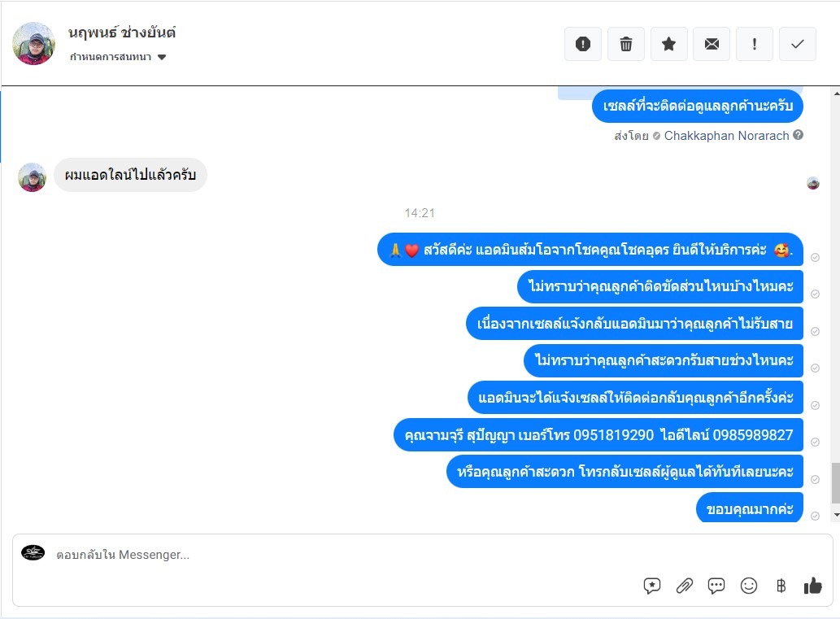Open the help icon next to Chakkaphan Norarach
Image resolution: width=840 pixels, height=619 pixels.
[x=799, y=135]
